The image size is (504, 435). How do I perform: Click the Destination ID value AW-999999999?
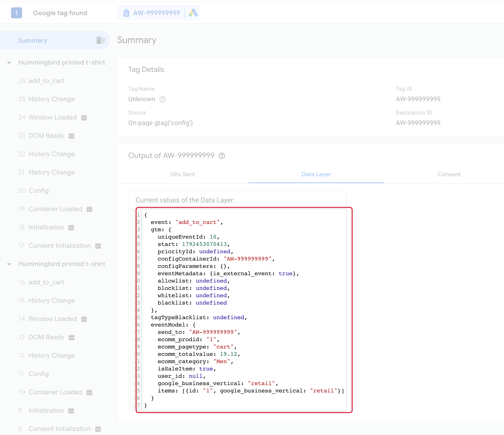pyautogui.click(x=418, y=123)
